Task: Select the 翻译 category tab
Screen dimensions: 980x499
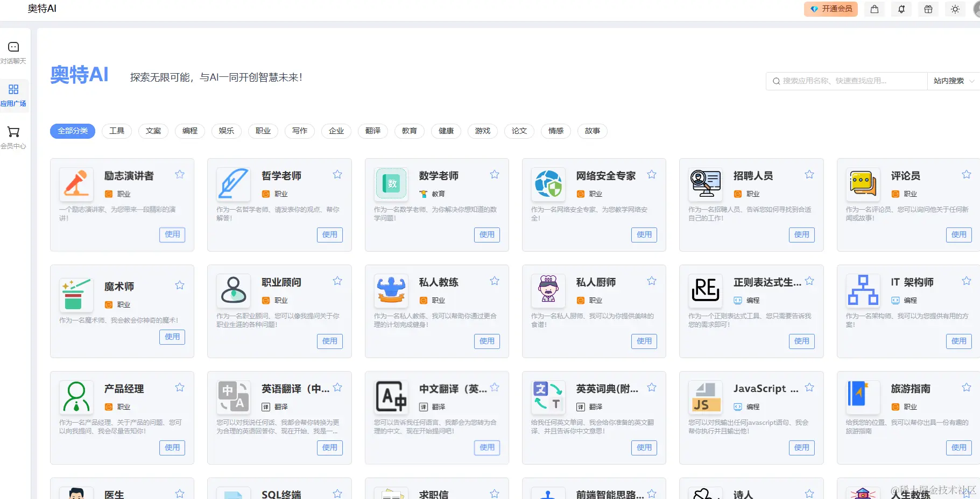Action: click(373, 131)
